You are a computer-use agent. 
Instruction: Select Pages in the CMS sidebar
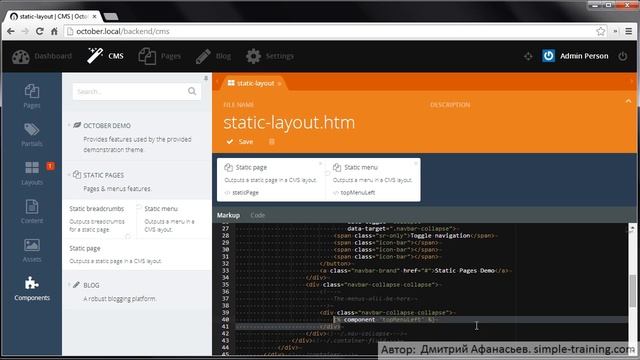point(32,96)
